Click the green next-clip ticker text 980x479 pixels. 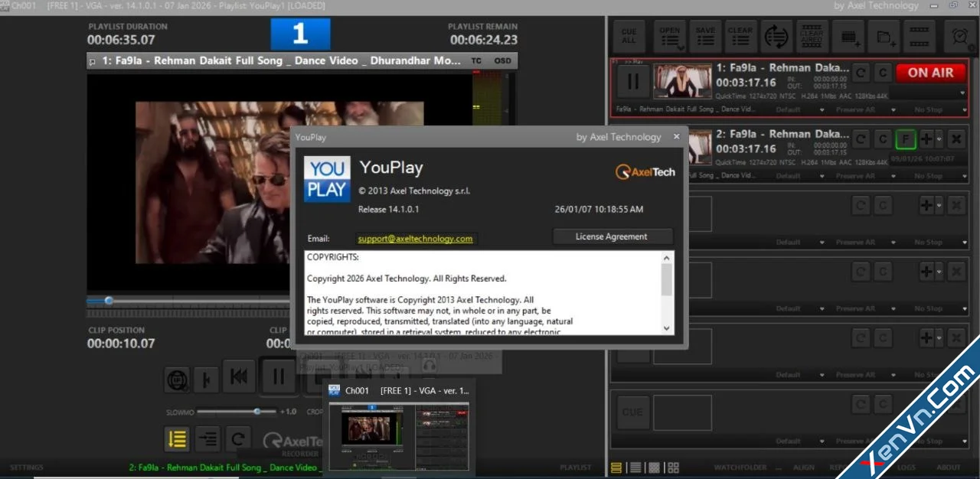(223, 468)
